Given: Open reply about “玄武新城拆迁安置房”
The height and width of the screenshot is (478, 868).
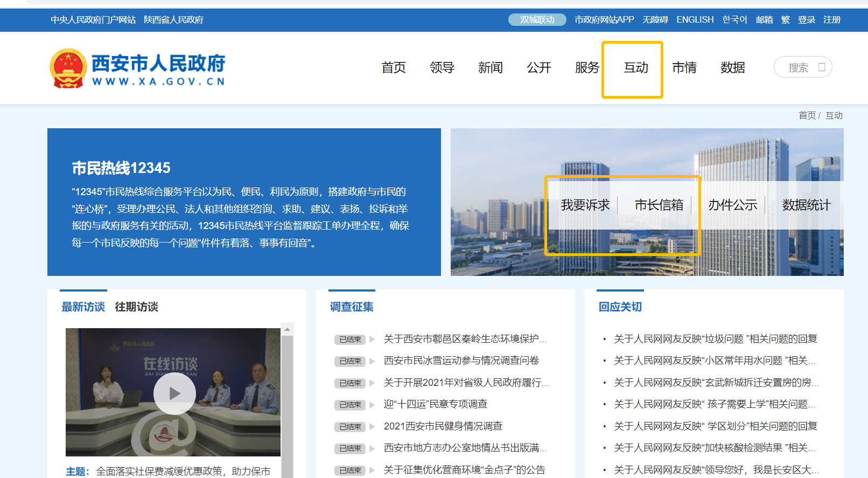Looking at the screenshot, I should click(717, 383).
